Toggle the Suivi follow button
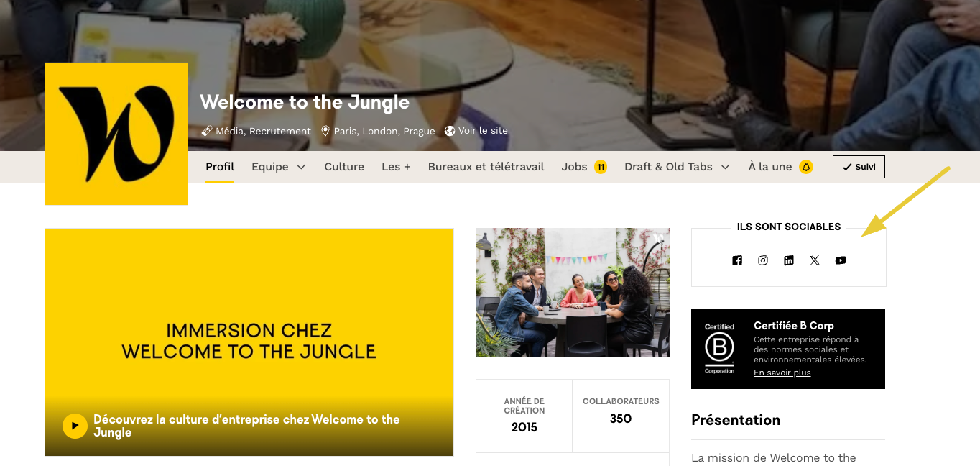The height and width of the screenshot is (466, 980). pyautogui.click(x=859, y=167)
